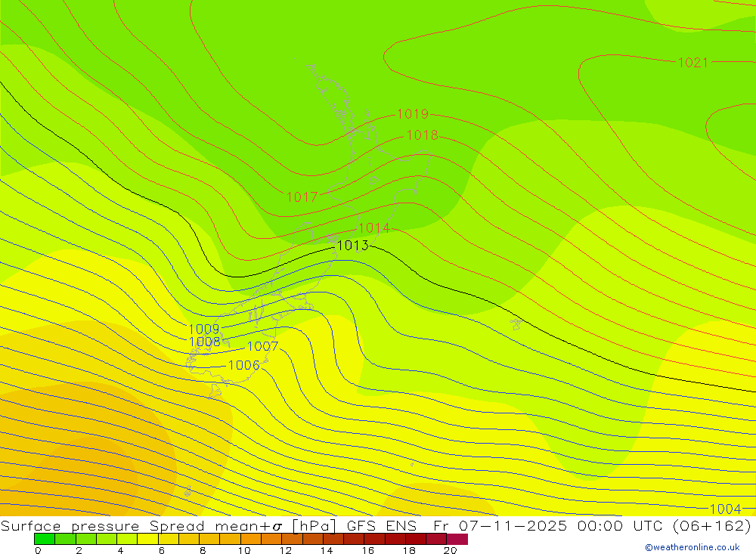
Task: Select the magenta legend swatch right of 20
Action: (457, 539)
